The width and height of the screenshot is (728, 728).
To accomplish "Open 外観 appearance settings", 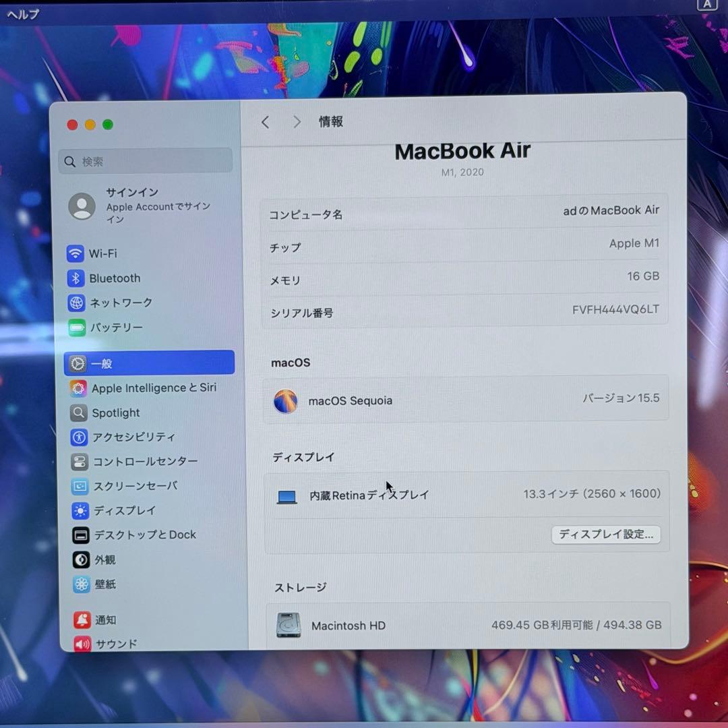I will coord(104,559).
